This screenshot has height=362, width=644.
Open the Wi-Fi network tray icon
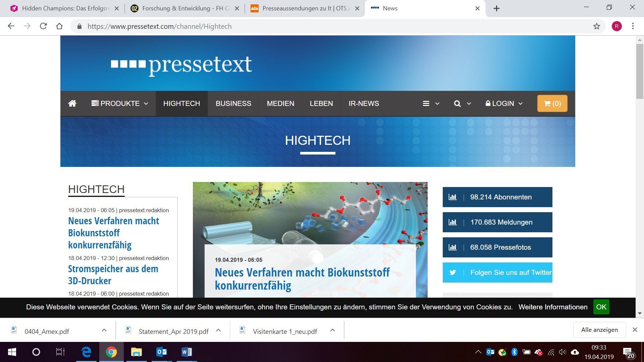tap(551, 352)
